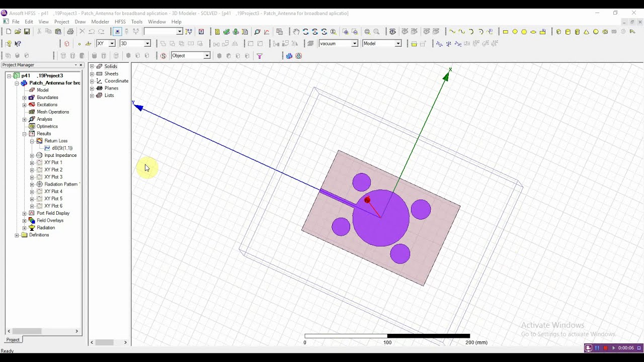Open the Draw menu
Image resolution: width=644 pixels, height=362 pixels.
(x=80, y=22)
